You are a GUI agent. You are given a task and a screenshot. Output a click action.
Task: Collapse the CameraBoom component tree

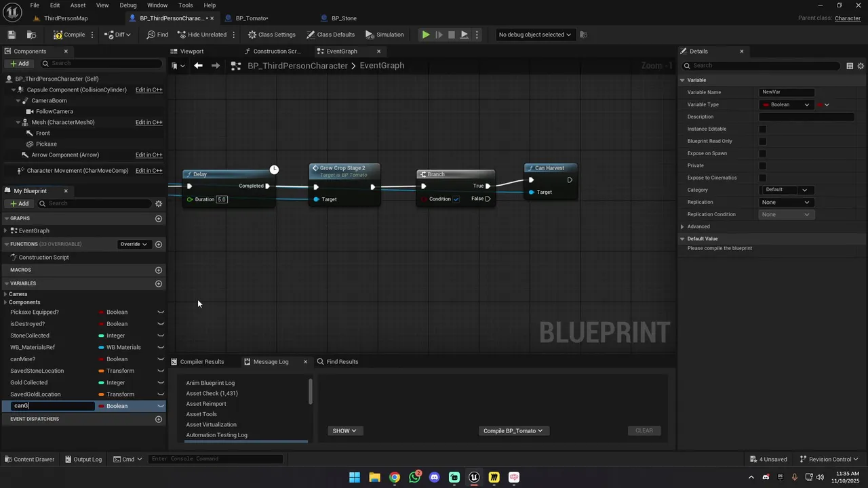point(18,100)
